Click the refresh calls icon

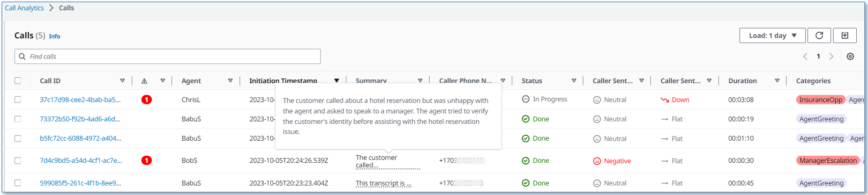click(x=819, y=36)
